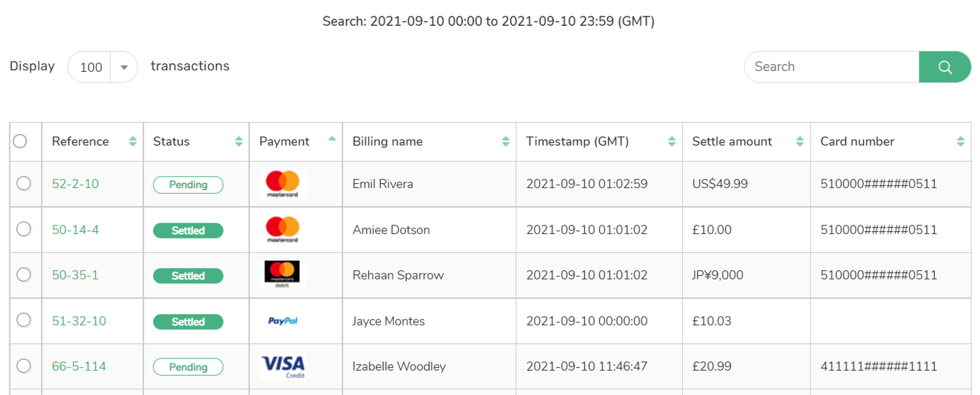This screenshot has height=395, width=980.
Task: Select the radio button for transaction 52-2-10
Action: click(24, 184)
